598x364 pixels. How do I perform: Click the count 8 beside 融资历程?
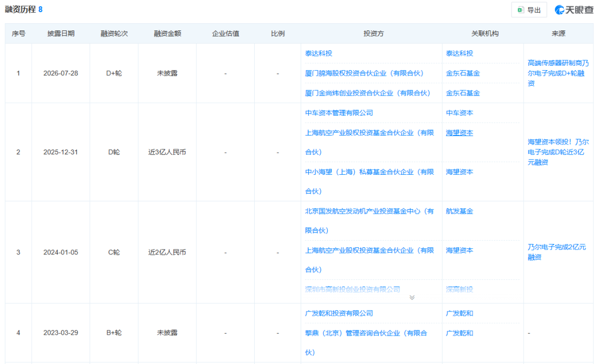40,9
